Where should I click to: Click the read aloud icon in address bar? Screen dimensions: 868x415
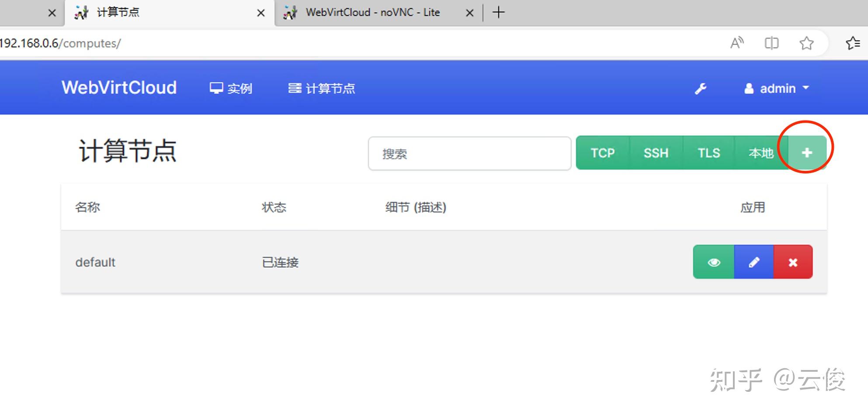737,43
